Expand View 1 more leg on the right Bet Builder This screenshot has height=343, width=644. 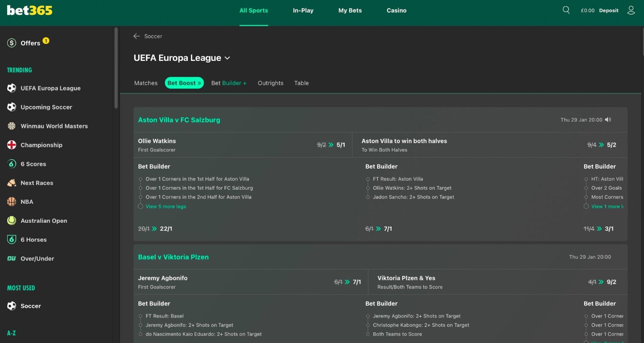pos(607,206)
